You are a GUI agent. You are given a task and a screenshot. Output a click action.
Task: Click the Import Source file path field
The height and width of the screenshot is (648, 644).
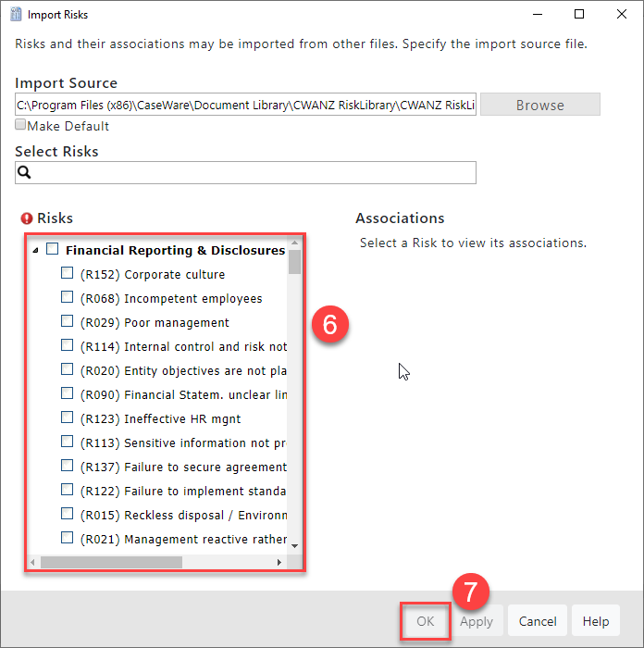(245, 105)
